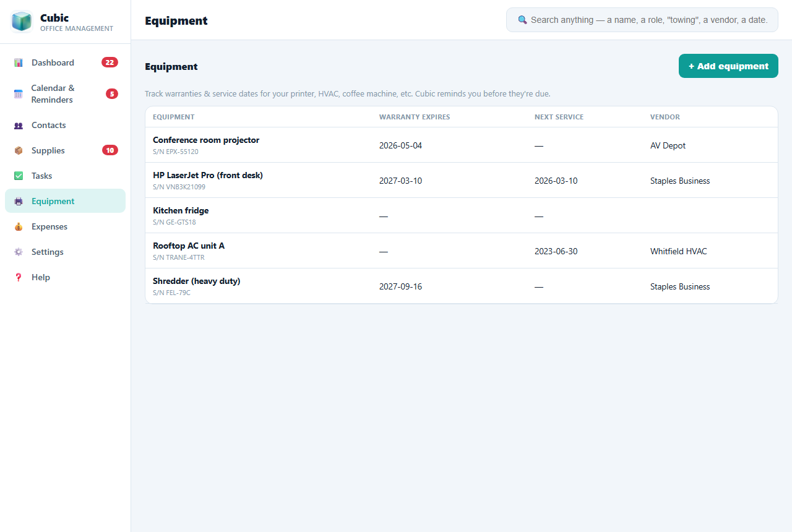Click the Calendar badge showing 5
Viewport: 792px width, 532px height.
click(112, 94)
